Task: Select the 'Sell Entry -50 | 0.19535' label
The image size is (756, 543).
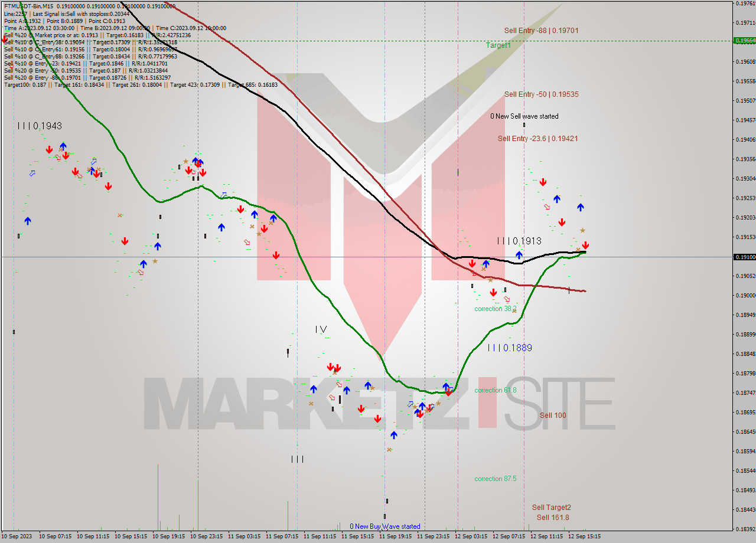Action: point(541,94)
